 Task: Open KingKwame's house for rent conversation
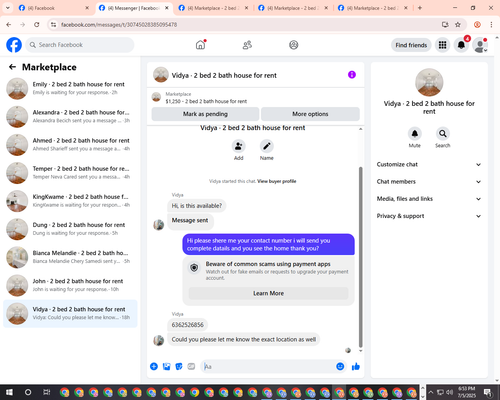[70, 201]
